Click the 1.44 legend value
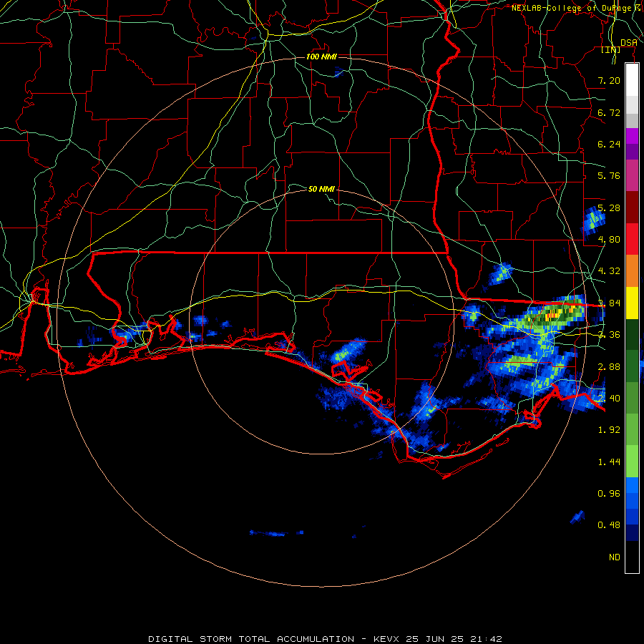644x644 pixels. pyautogui.click(x=609, y=462)
